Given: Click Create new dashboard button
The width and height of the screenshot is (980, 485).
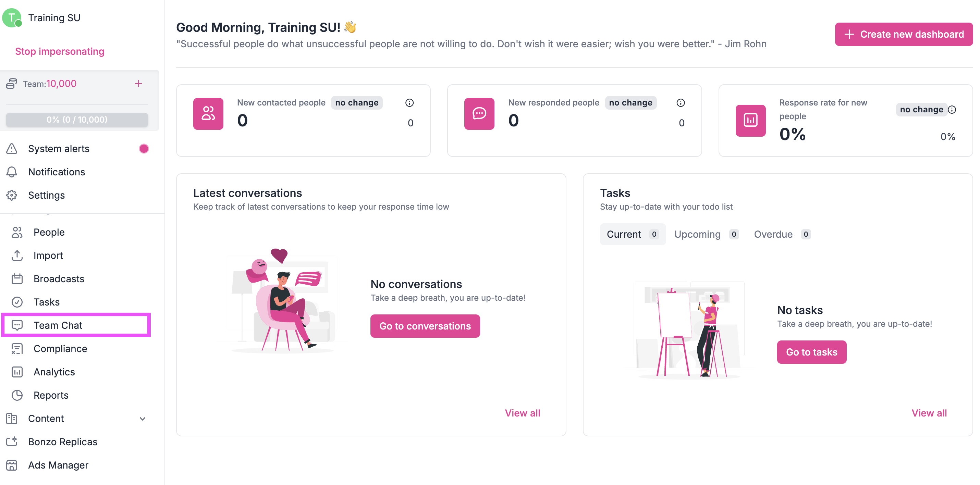Looking at the screenshot, I should coord(904,34).
